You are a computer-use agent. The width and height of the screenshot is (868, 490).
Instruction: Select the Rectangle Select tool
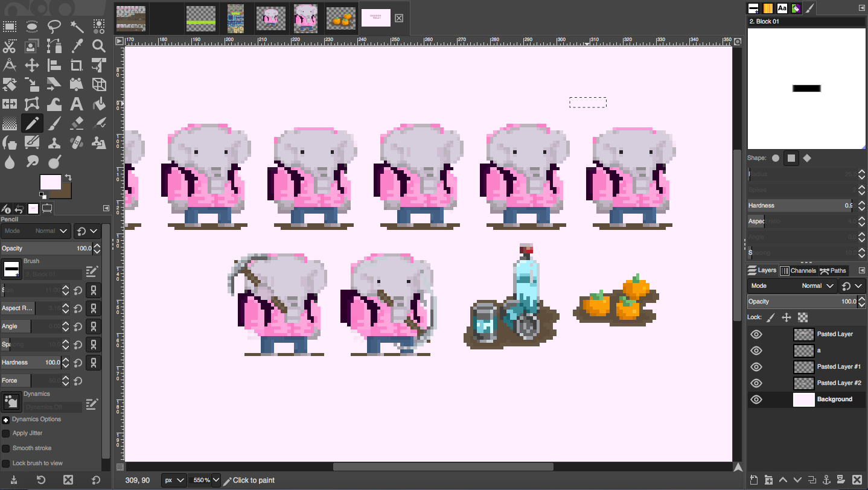[x=10, y=26]
